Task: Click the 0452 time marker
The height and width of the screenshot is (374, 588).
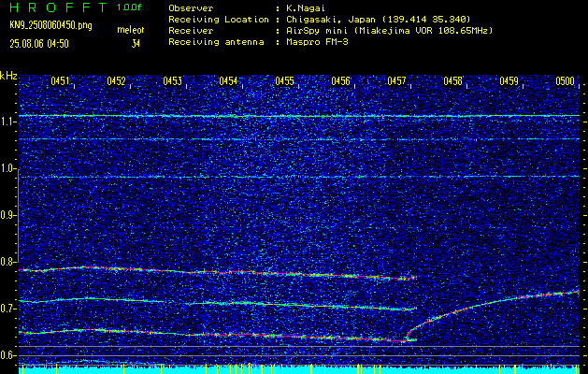Action: click(116, 81)
